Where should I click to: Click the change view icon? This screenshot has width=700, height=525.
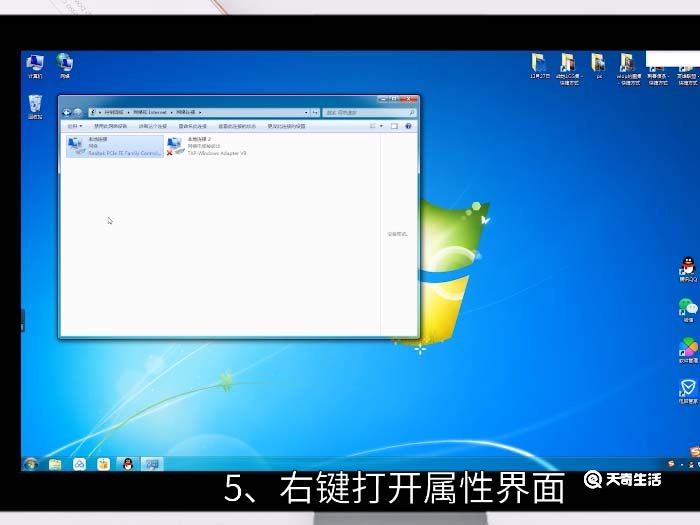tap(373, 126)
